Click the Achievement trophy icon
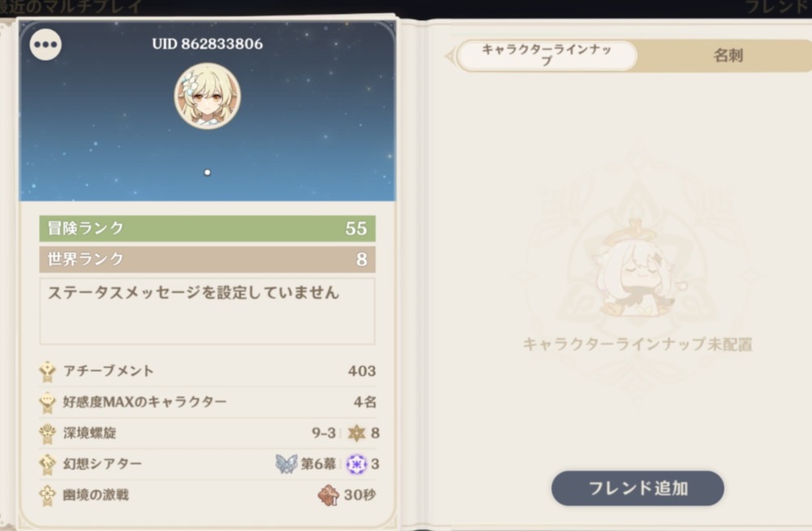 48,371
